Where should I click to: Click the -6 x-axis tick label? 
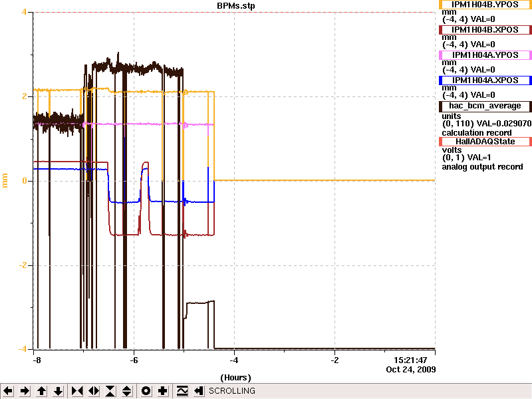[x=134, y=360]
